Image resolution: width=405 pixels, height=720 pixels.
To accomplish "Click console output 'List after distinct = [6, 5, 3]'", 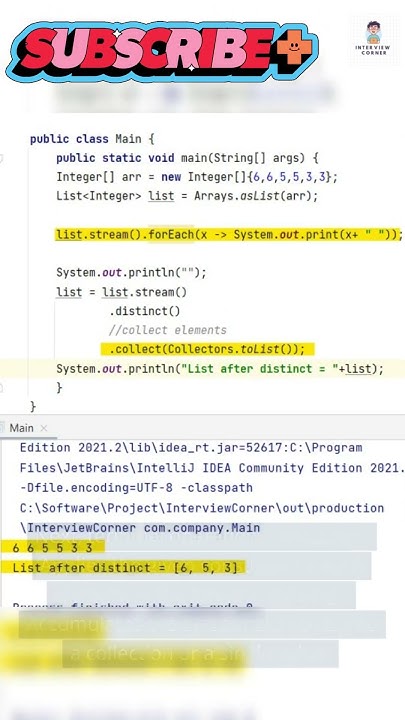I will tap(125, 568).
